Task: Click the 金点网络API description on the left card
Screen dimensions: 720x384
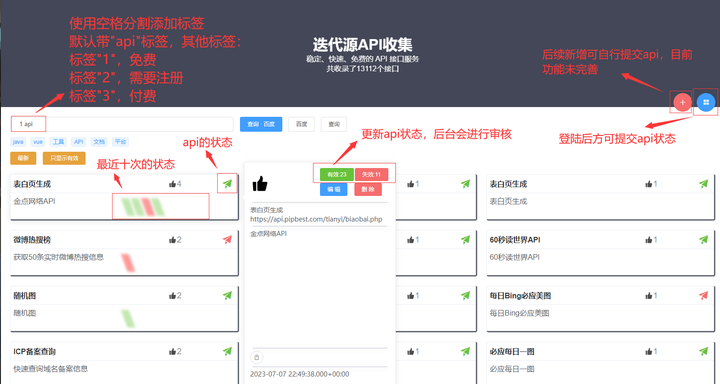Action: coord(34,201)
